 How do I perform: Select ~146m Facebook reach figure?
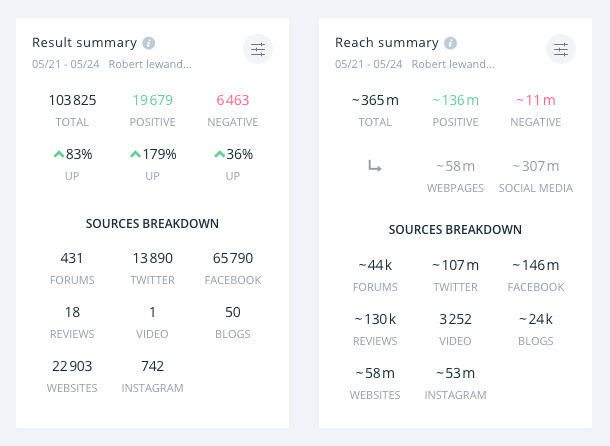536,265
